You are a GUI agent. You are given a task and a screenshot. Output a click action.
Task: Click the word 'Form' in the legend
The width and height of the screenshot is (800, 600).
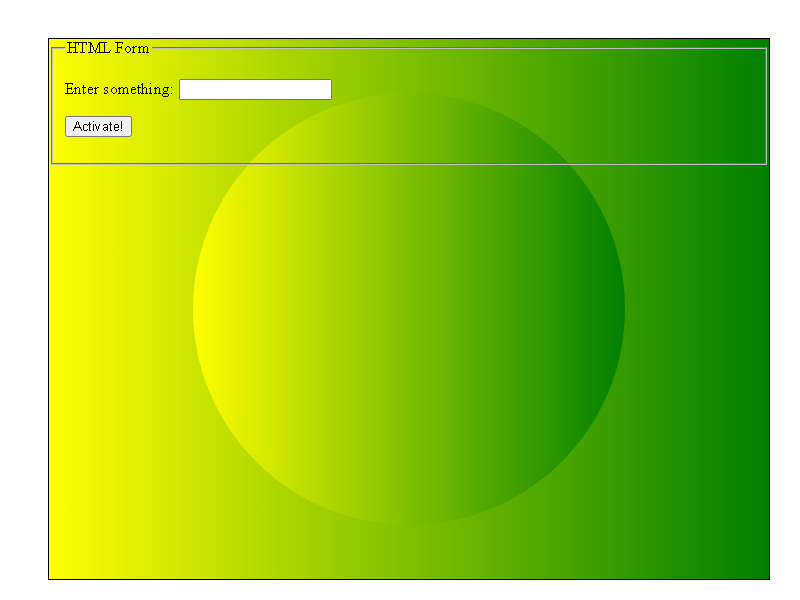(132, 48)
